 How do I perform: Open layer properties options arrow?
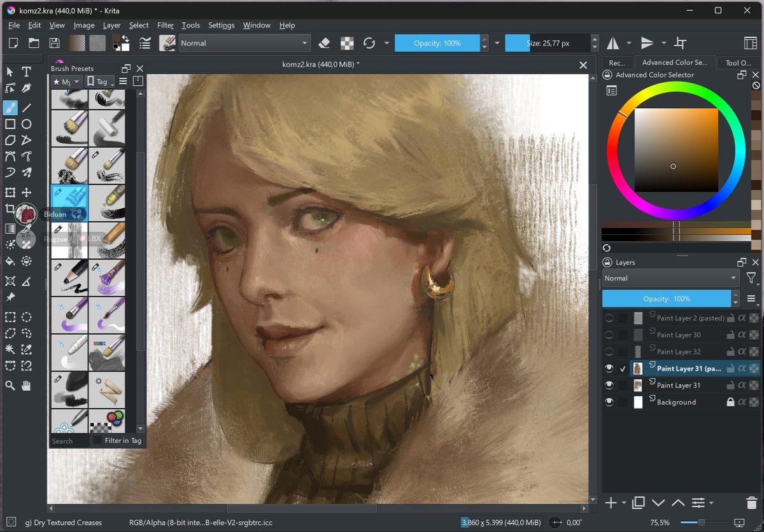[x=712, y=503]
